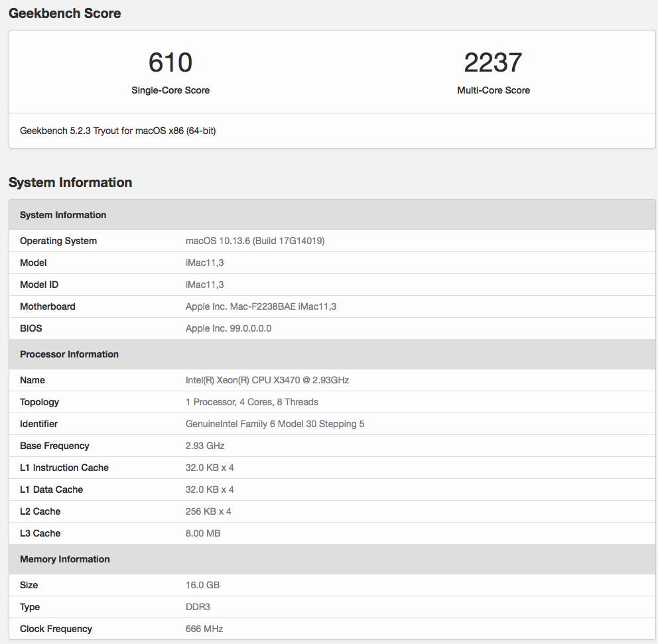658x644 pixels.
Task: Select the Intel Xeon X3470 processor name
Action: 267,380
